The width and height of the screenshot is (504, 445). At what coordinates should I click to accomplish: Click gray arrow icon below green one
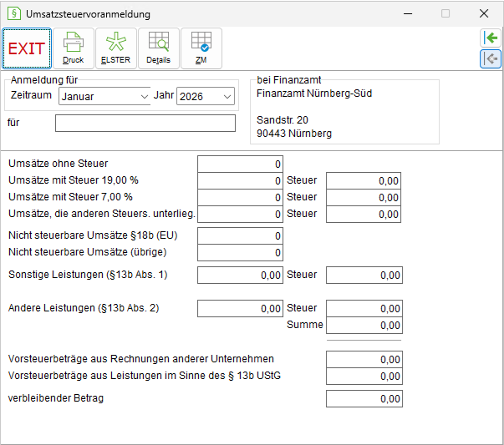[x=491, y=58]
